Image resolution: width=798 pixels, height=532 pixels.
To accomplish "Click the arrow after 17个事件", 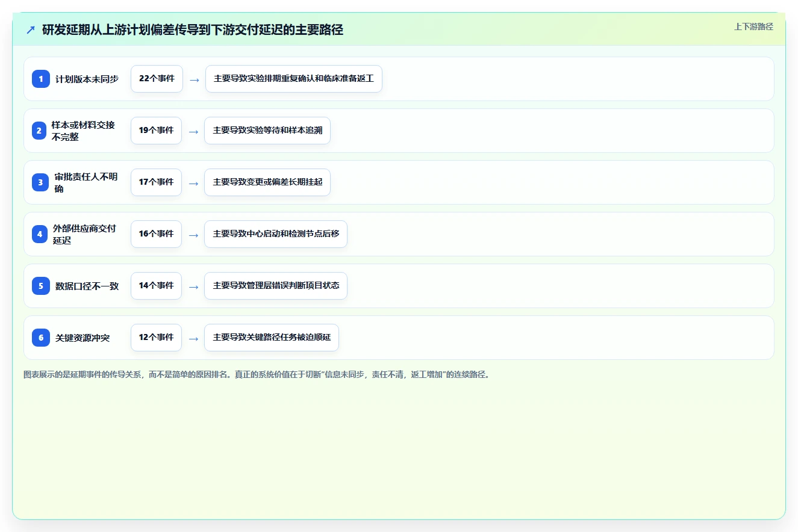I will click(x=193, y=183).
